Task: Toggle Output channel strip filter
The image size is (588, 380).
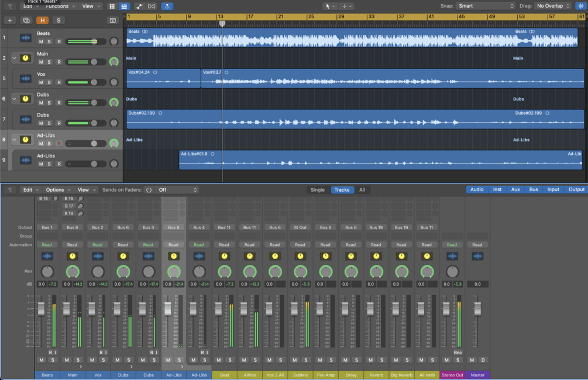Action: pyautogui.click(x=576, y=189)
